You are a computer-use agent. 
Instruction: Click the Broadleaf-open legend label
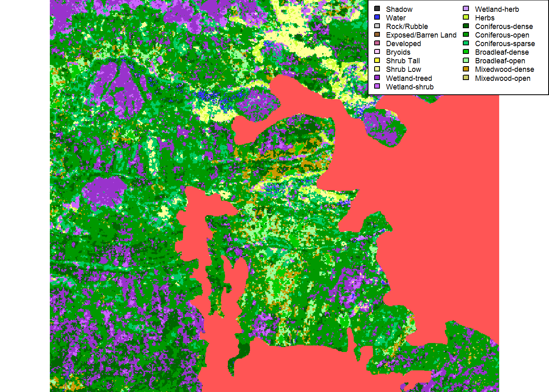point(500,61)
